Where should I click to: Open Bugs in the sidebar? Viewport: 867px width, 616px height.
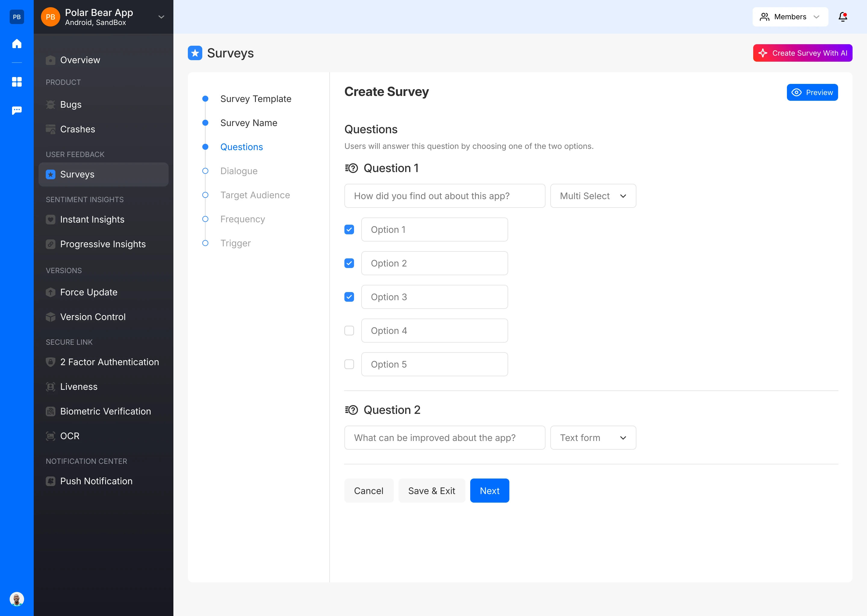tap(71, 104)
